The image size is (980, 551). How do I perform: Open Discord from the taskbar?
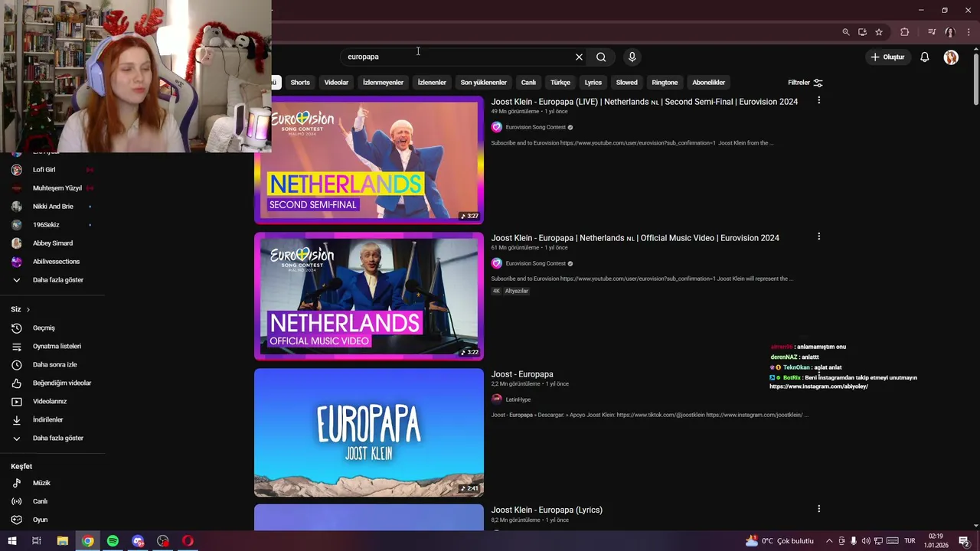138,541
